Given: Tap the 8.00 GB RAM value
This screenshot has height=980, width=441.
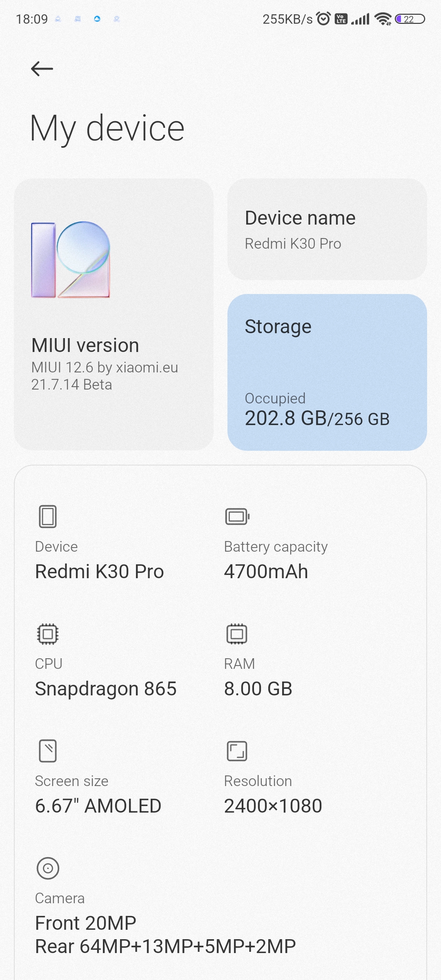Looking at the screenshot, I should coord(258,689).
